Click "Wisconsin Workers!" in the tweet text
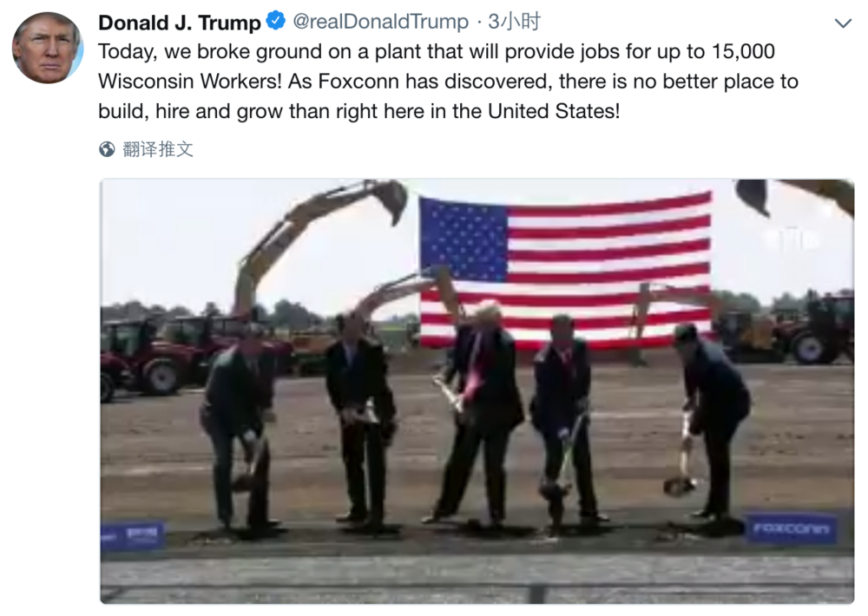The height and width of the screenshot is (616, 868). pyautogui.click(x=190, y=82)
